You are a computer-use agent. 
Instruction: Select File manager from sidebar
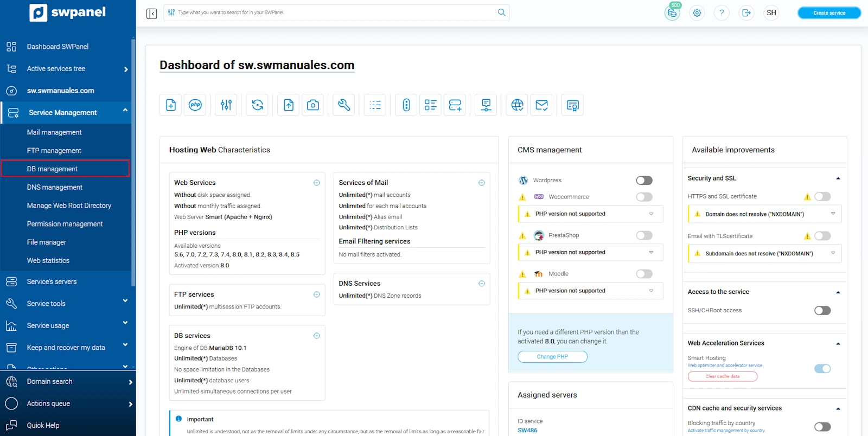(47, 242)
